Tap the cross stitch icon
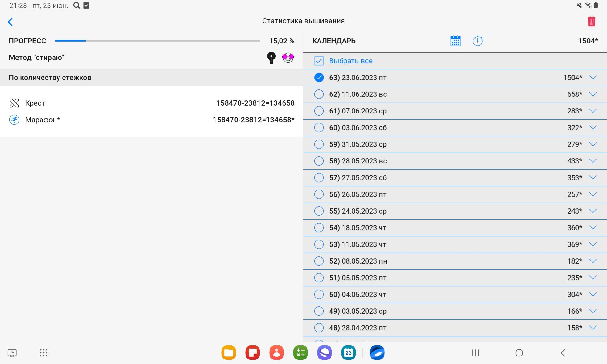Screen dimensions: 607x364 pos(14,103)
